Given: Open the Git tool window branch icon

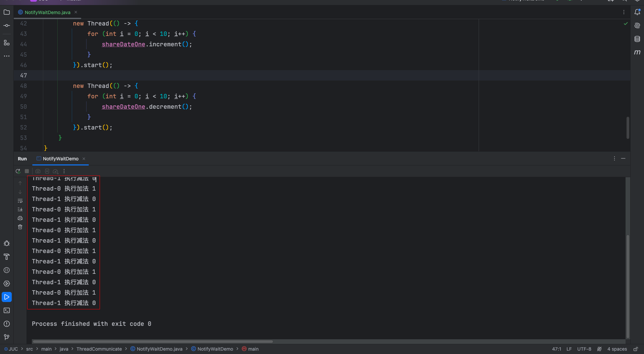Looking at the screenshot, I should [x=7, y=337].
